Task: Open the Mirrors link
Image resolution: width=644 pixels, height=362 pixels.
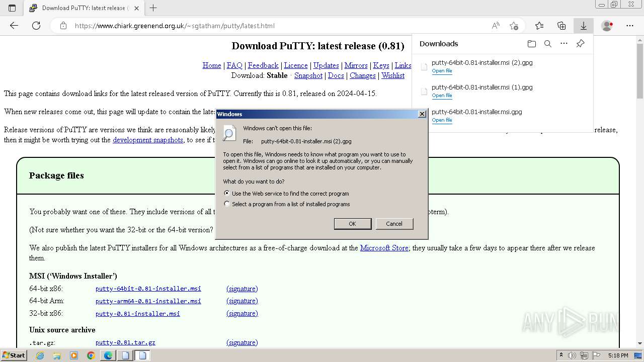Action: [x=356, y=65]
